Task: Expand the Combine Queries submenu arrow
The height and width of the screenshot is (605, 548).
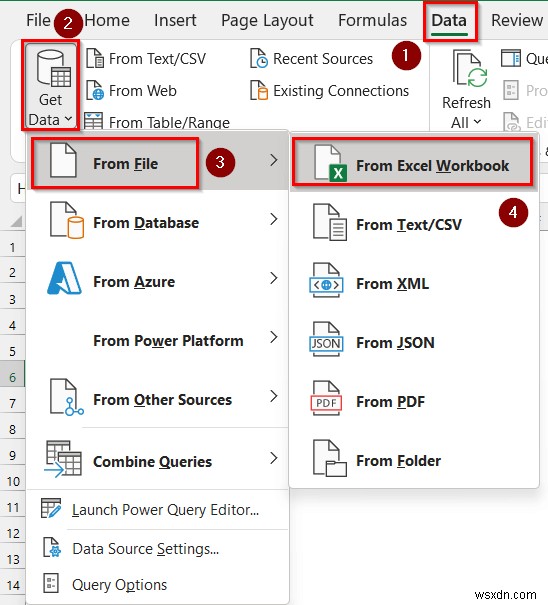Action: click(x=274, y=458)
